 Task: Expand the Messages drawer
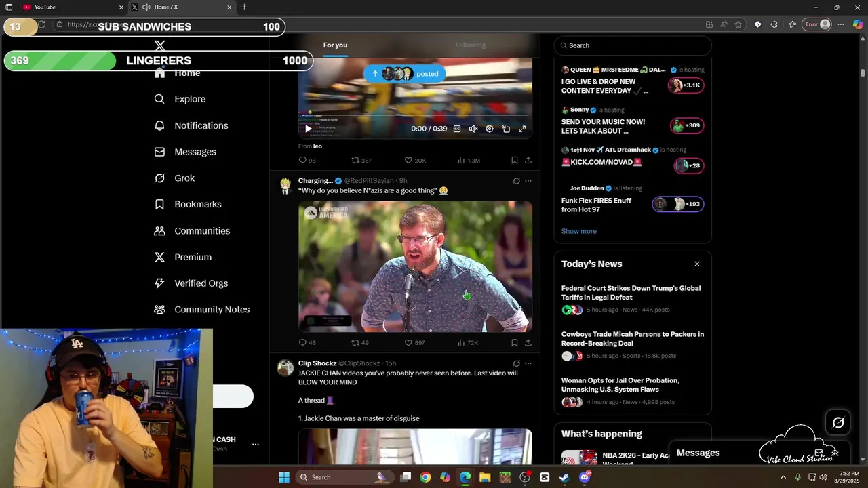point(835,453)
